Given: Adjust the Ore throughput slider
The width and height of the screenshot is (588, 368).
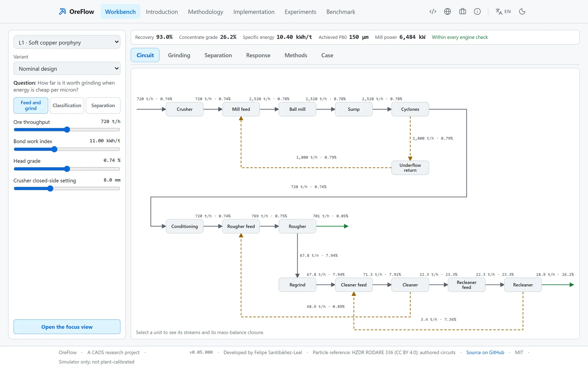Looking at the screenshot, I should click(x=67, y=130).
